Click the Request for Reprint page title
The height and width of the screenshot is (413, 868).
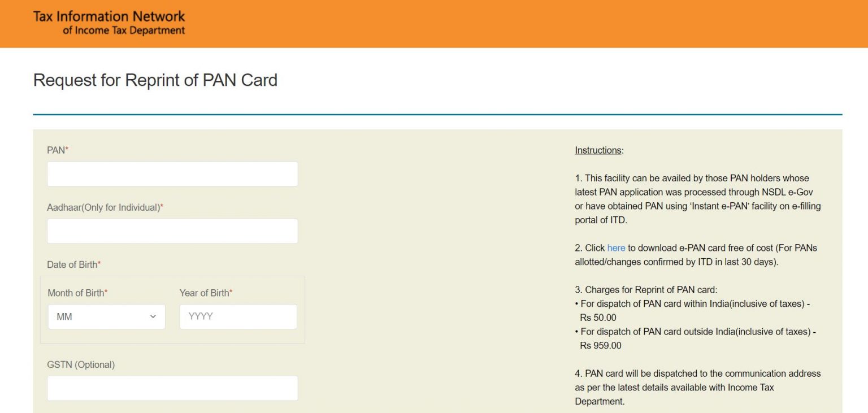click(x=155, y=80)
